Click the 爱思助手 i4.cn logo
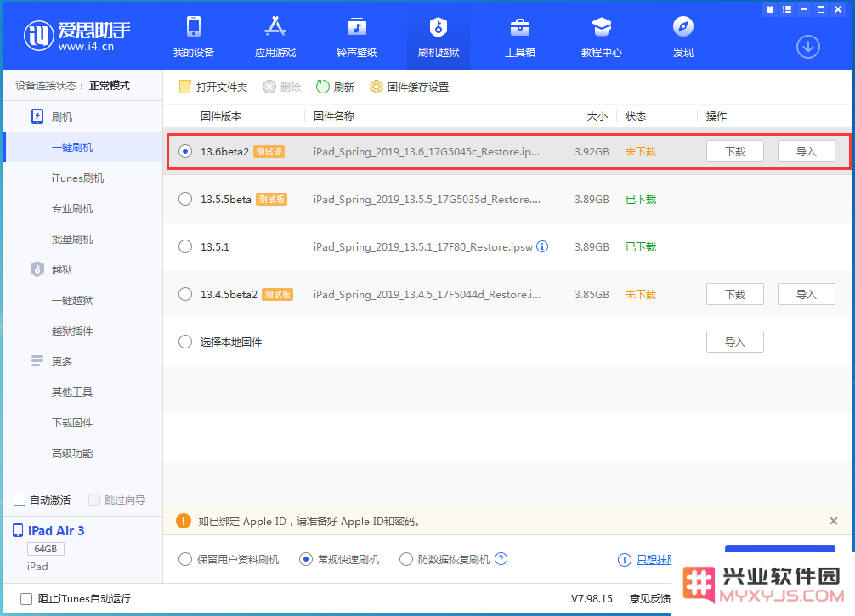This screenshot has width=855, height=616. point(76,36)
